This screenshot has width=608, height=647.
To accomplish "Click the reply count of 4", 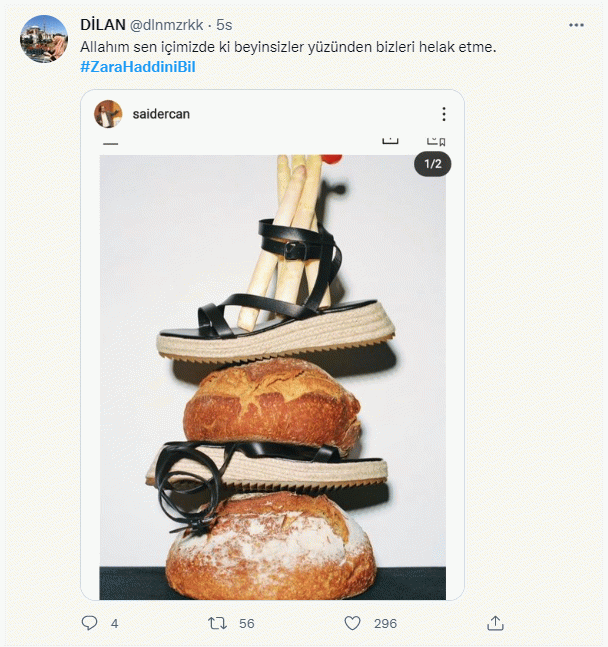I will point(114,623).
